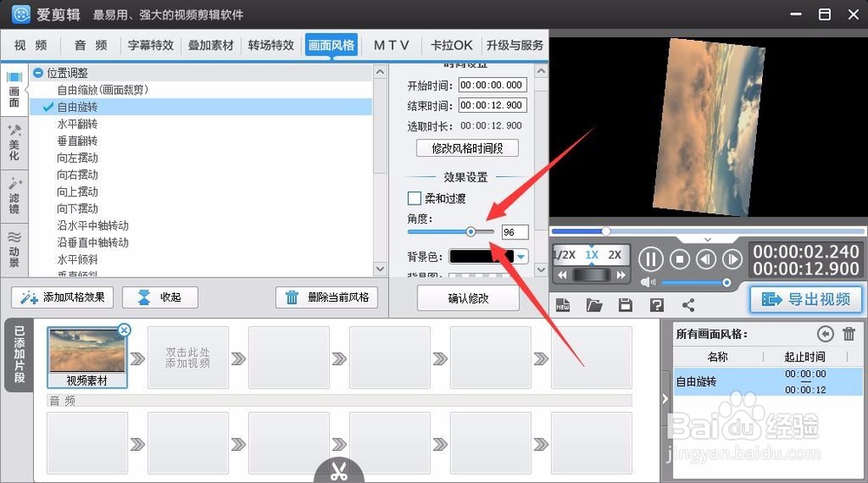Select 2X playback speed
Screen dimensions: 868x483
coord(615,254)
